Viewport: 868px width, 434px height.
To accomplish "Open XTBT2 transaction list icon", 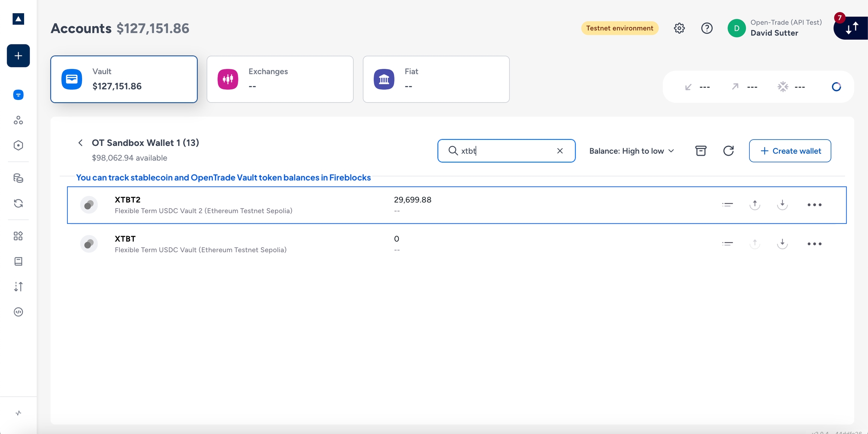I will point(727,205).
